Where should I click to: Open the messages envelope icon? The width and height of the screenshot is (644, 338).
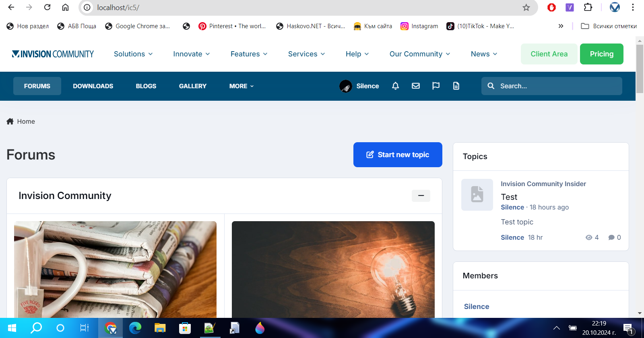pos(416,86)
